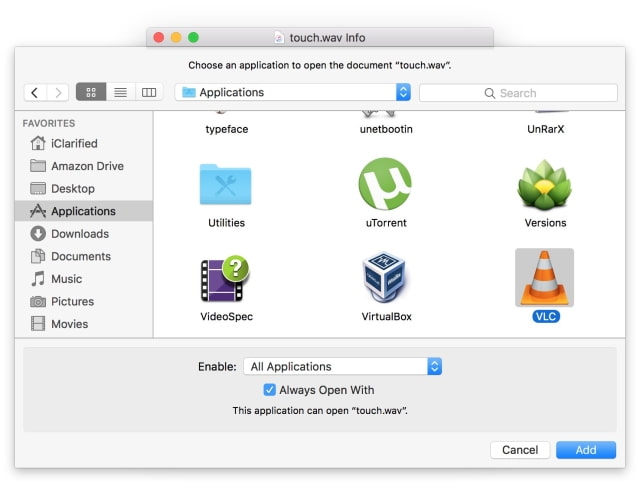Click the VirtualBox name label
Image resolution: width=640 pixels, height=486 pixels.
tap(387, 316)
